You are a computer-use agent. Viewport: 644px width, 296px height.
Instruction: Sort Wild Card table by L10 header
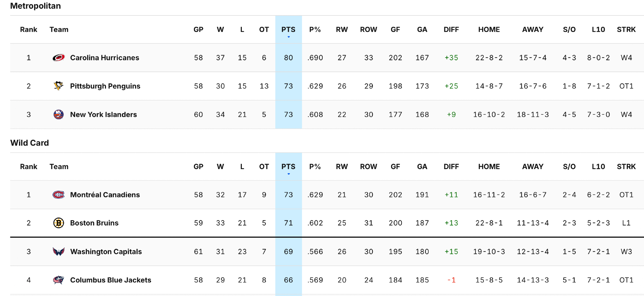click(598, 167)
